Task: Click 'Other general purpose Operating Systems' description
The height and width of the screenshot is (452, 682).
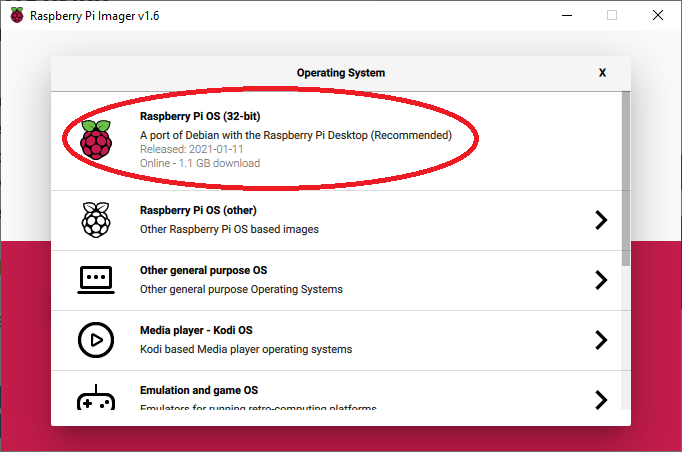Action: pyautogui.click(x=241, y=289)
